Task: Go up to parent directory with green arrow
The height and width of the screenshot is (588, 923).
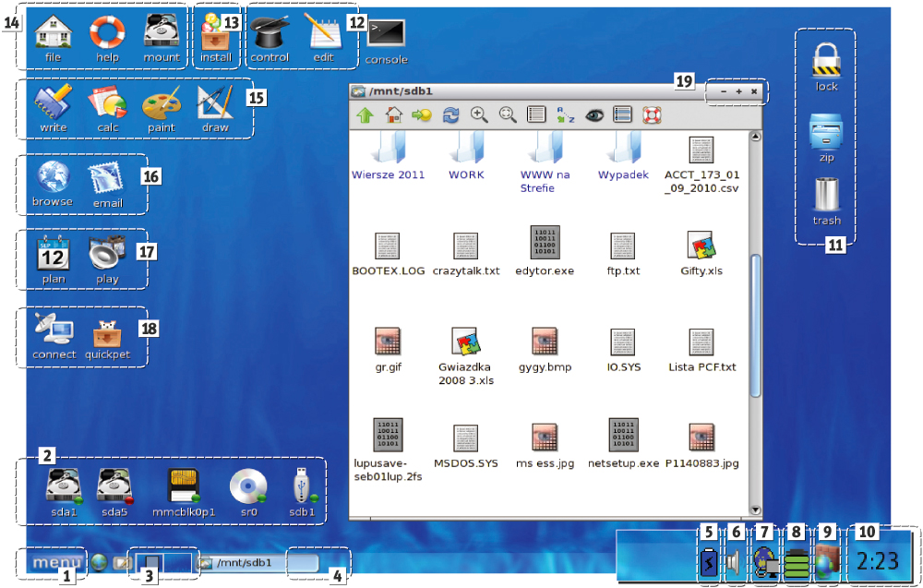Action: 366,114
